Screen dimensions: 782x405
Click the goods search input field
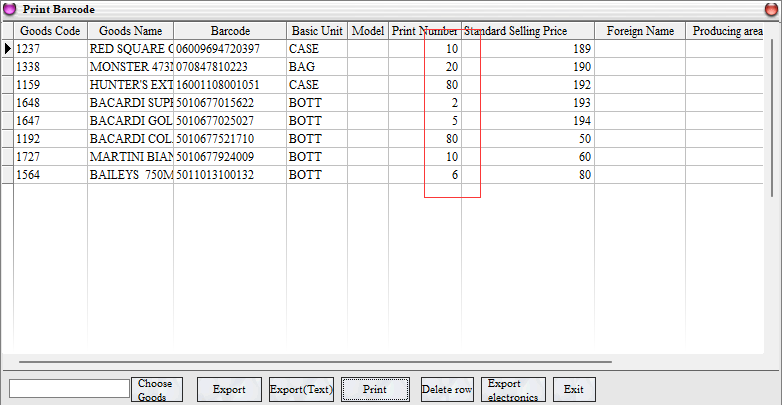pyautogui.click(x=69, y=389)
